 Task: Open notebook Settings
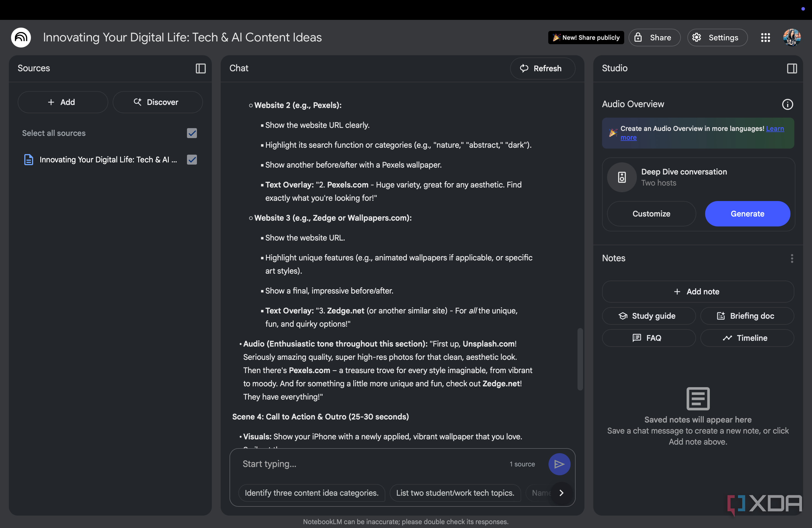coord(717,38)
